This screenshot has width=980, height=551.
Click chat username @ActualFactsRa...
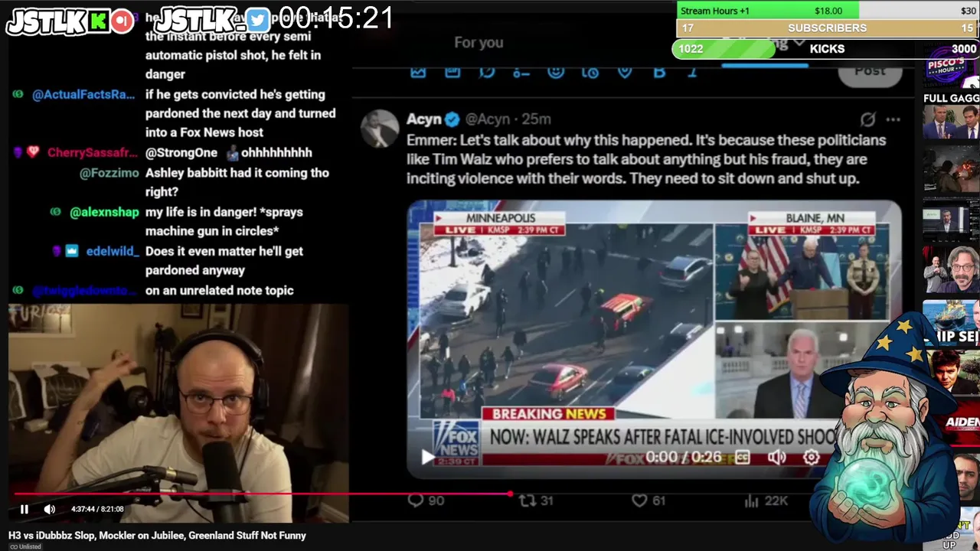coord(83,95)
